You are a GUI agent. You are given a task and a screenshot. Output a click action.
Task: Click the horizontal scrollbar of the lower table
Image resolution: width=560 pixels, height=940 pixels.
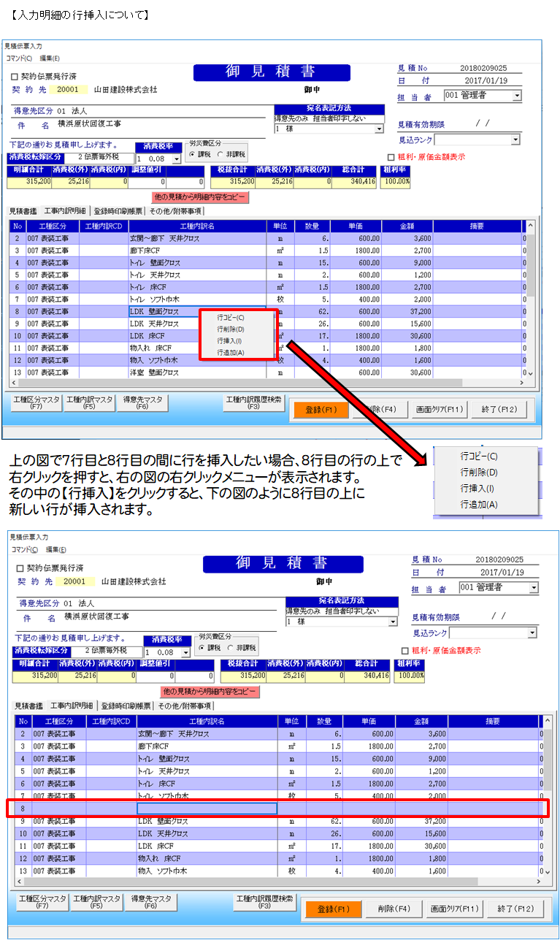(x=277, y=882)
